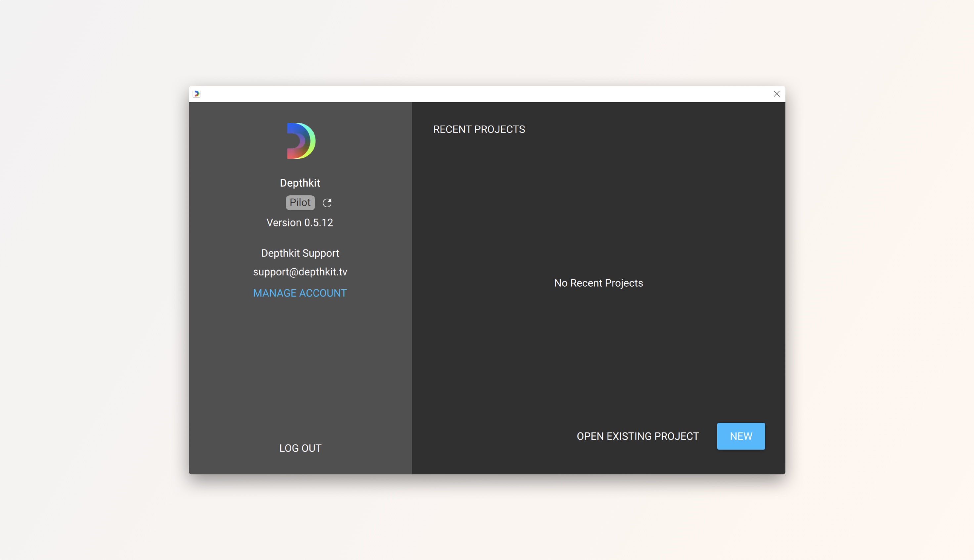Screen dimensions: 974x560
Task: Open the RECENT PROJECTS section header
Action: point(479,129)
